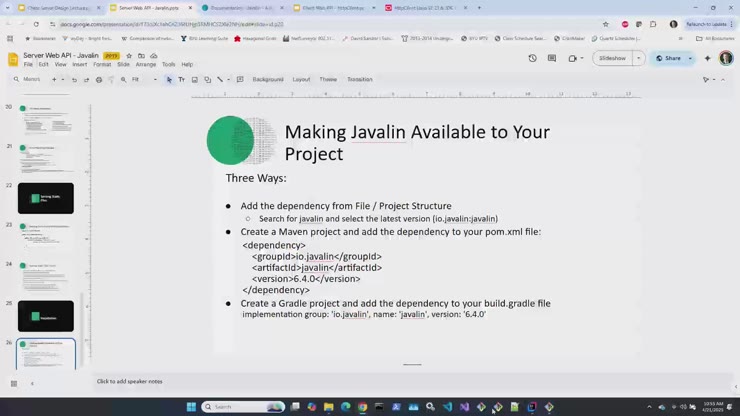Open the Google account avatar
740x416 pixels.
point(726,58)
